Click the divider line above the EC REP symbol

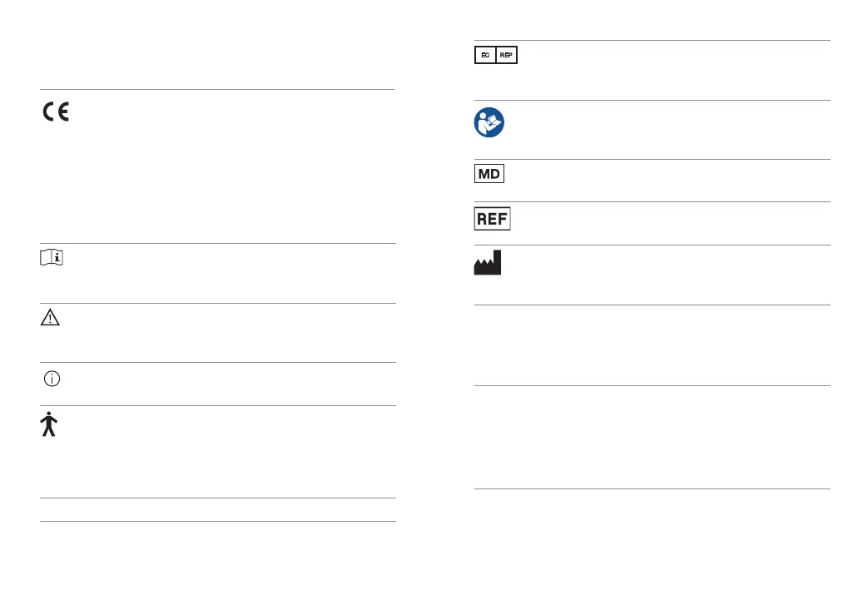652,40
